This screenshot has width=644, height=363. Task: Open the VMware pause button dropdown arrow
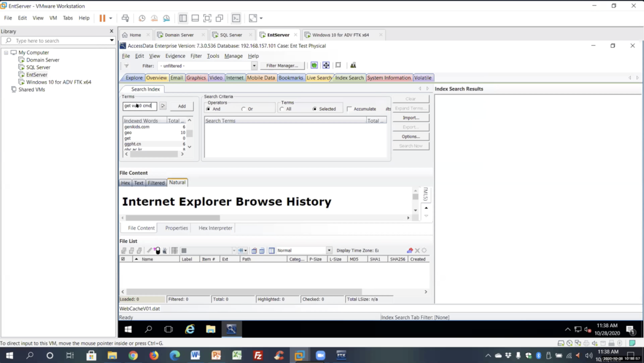pyautogui.click(x=111, y=18)
